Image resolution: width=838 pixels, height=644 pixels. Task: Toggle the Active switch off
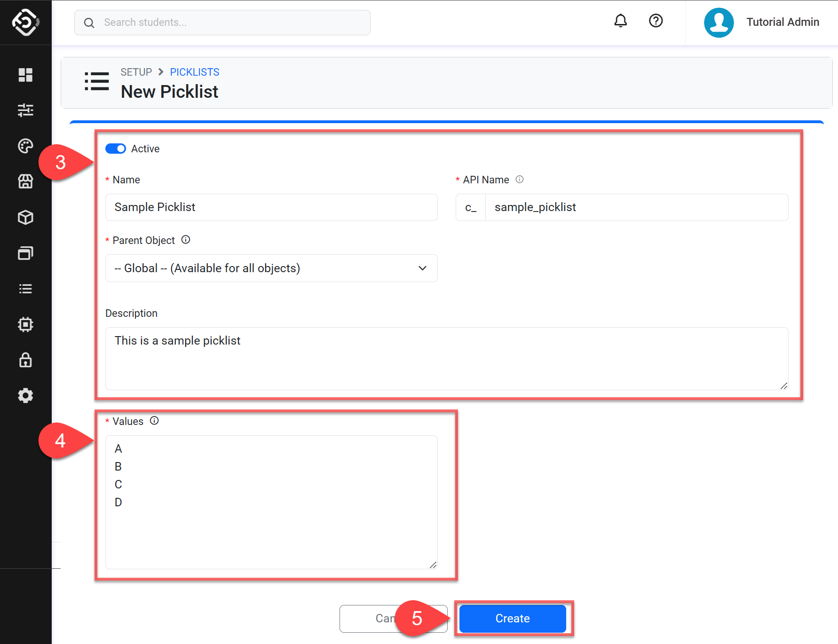click(x=116, y=149)
